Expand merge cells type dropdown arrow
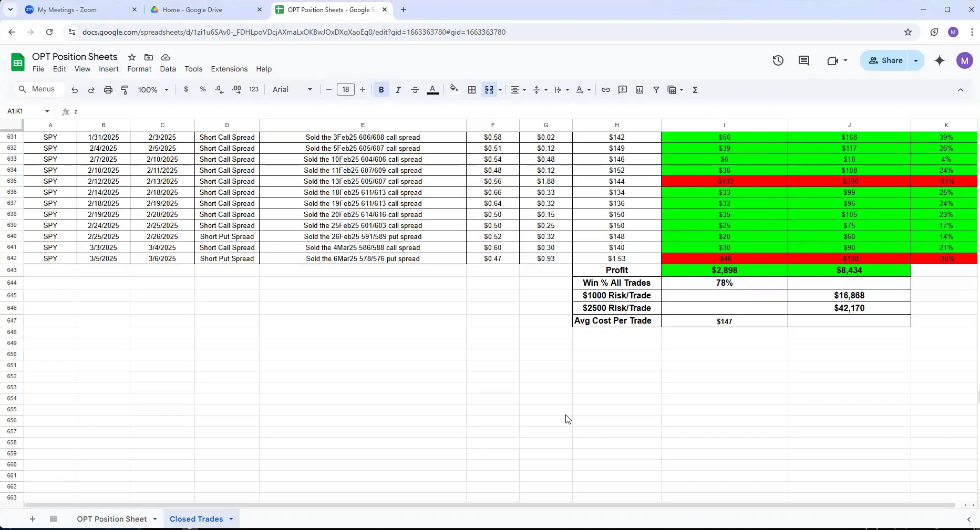The height and width of the screenshot is (530, 980). [x=500, y=90]
